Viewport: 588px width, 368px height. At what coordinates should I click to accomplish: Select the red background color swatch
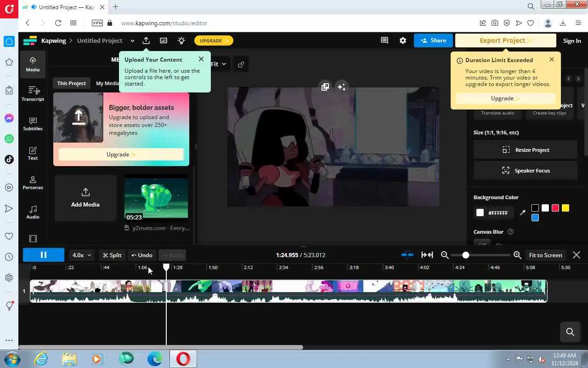click(555, 208)
